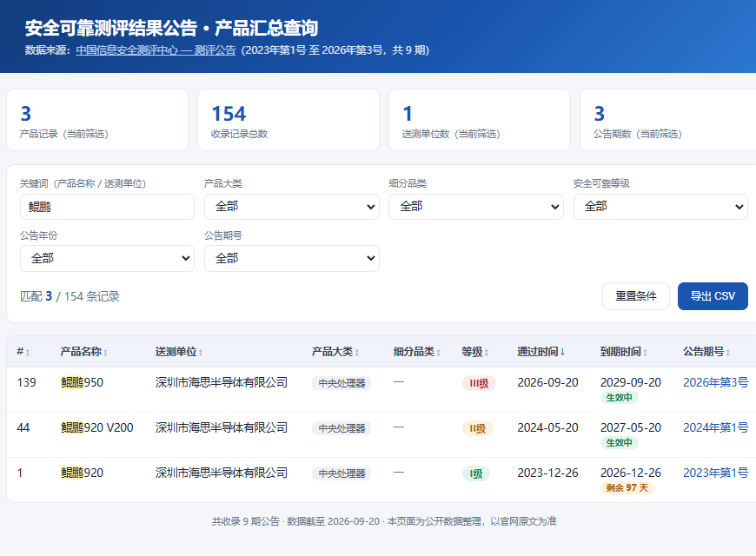Click product name 鲲鹏920 V200
The height and width of the screenshot is (556, 756).
97,427
